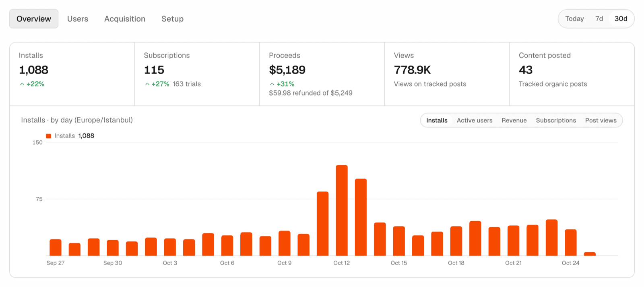Click the Oct 21 x-axis label

pyautogui.click(x=513, y=263)
